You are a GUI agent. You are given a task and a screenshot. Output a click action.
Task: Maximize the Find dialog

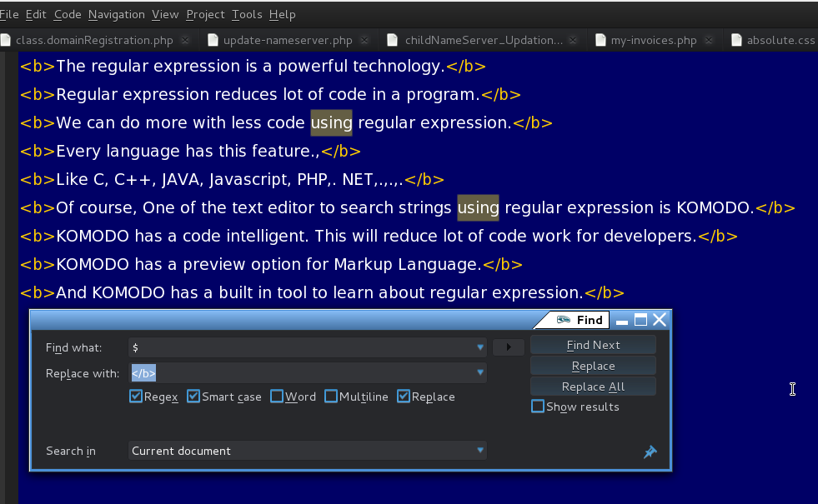(x=640, y=320)
